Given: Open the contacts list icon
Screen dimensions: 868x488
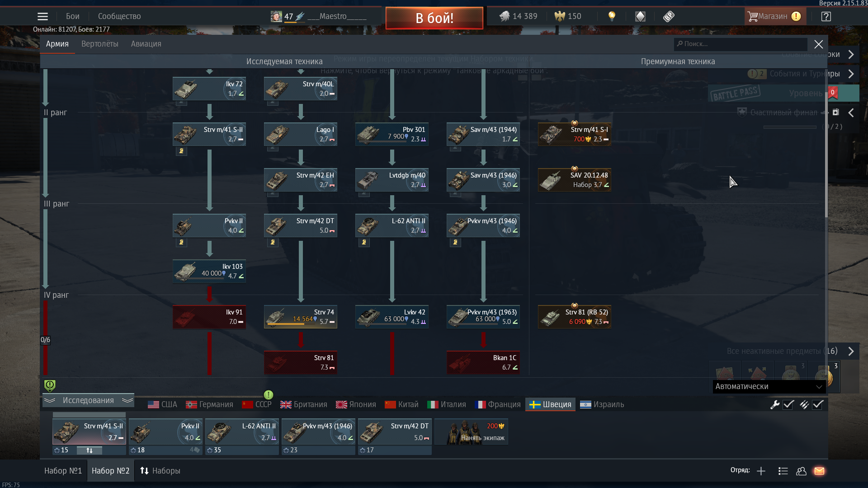Looking at the screenshot, I should tap(783, 471).
